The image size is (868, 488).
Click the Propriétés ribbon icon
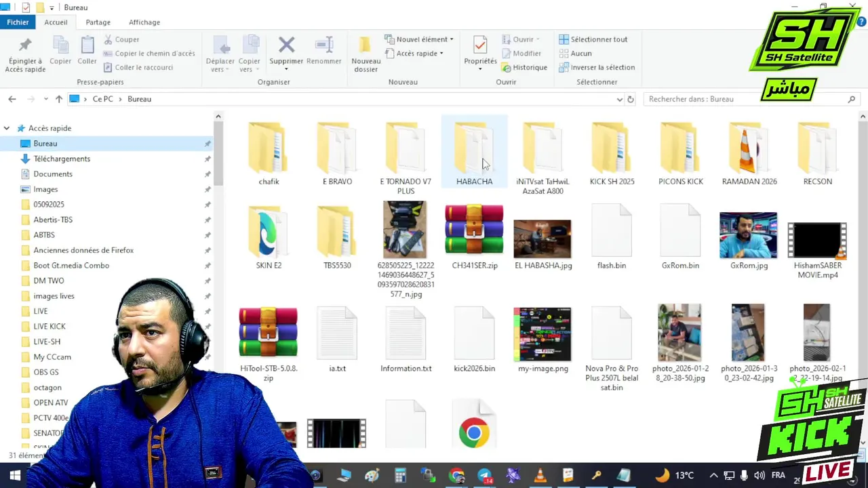coord(480,53)
